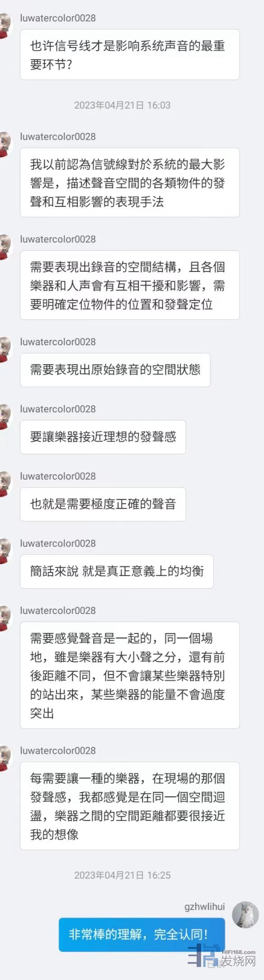Screen dimensions: 264x980
Task: Select the blue 非常棒的理解，完全认同 bubble
Action: pyautogui.click(x=141, y=934)
